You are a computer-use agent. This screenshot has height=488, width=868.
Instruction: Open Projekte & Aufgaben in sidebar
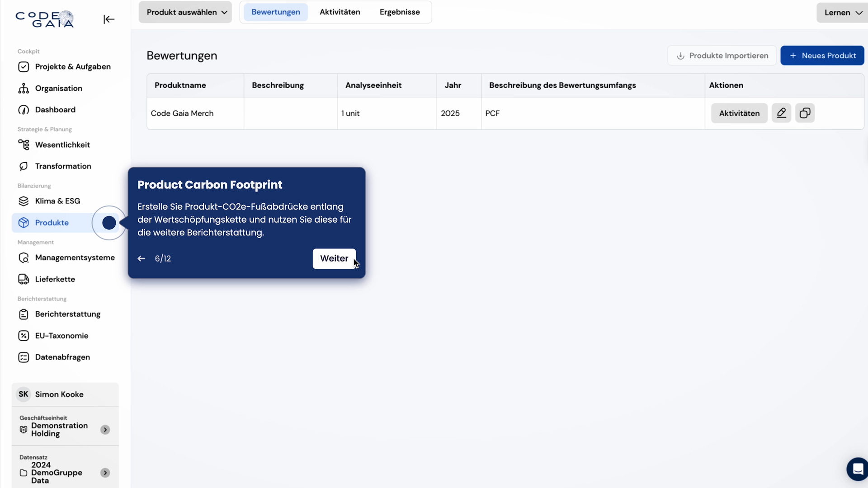65,66
